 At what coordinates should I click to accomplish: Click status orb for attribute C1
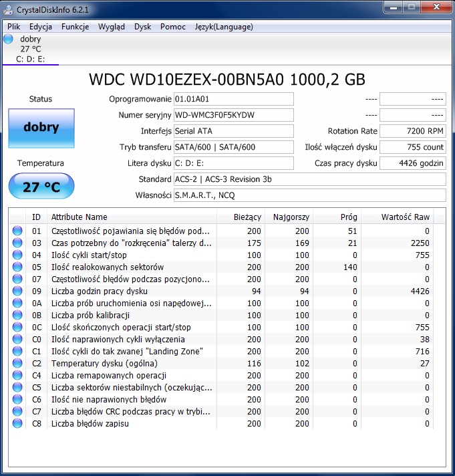(x=17, y=351)
